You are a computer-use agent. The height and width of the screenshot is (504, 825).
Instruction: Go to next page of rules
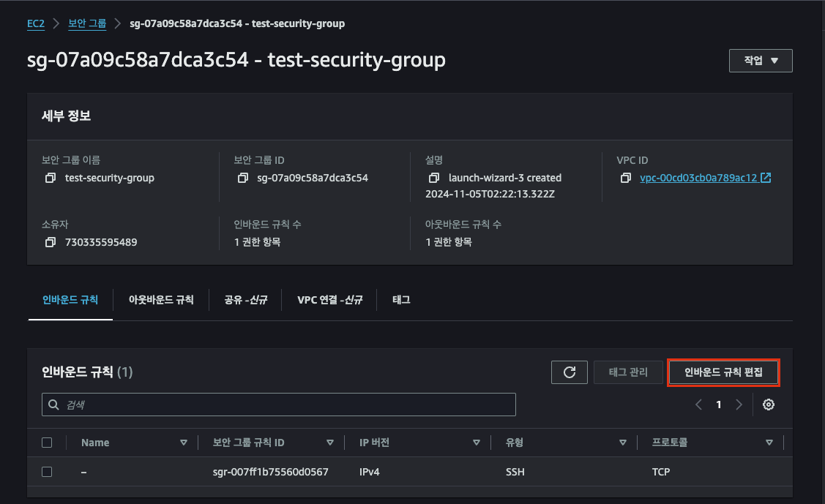[739, 405]
